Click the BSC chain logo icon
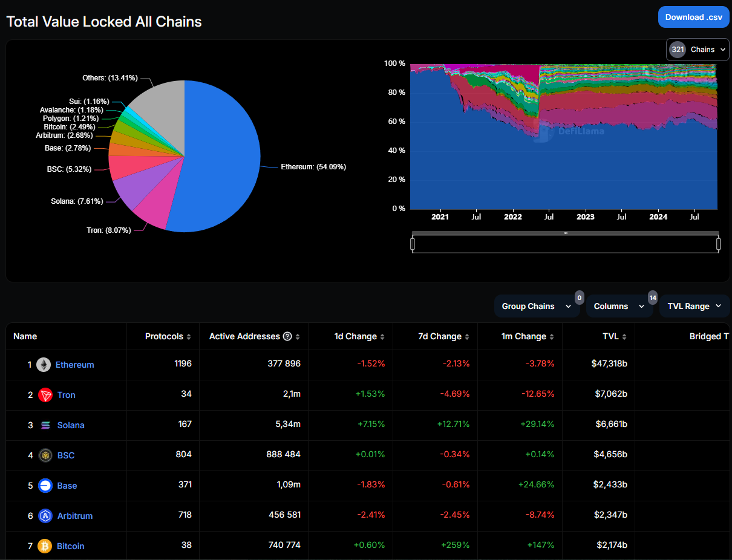This screenshot has height=560, width=732. (45, 455)
